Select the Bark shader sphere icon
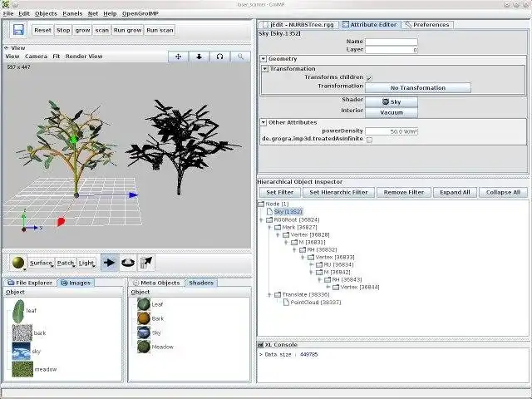Viewport: 532px width, 399px height. point(144,318)
